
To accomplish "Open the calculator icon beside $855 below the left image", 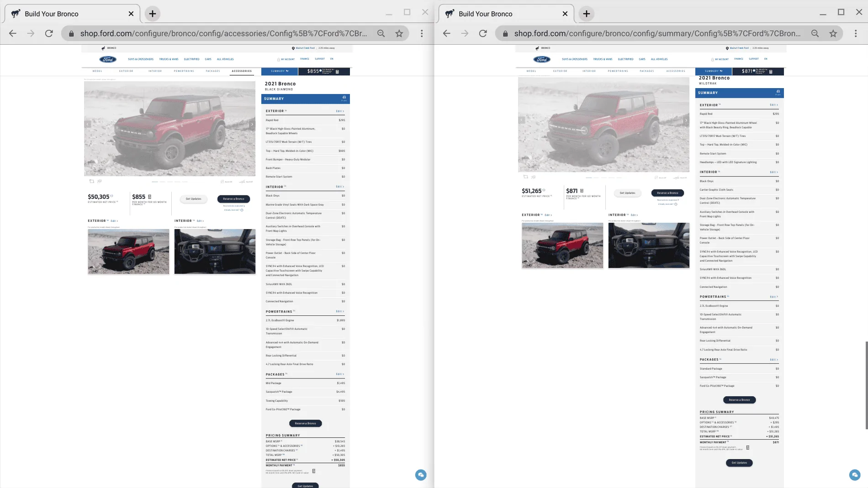I will pyautogui.click(x=149, y=197).
